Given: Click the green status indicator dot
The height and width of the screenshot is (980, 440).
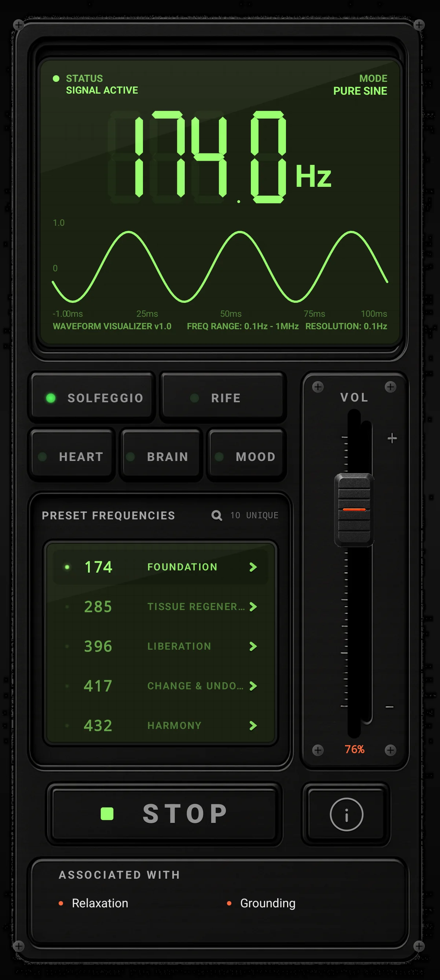Looking at the screenshot, I should (x=56, y=79).
